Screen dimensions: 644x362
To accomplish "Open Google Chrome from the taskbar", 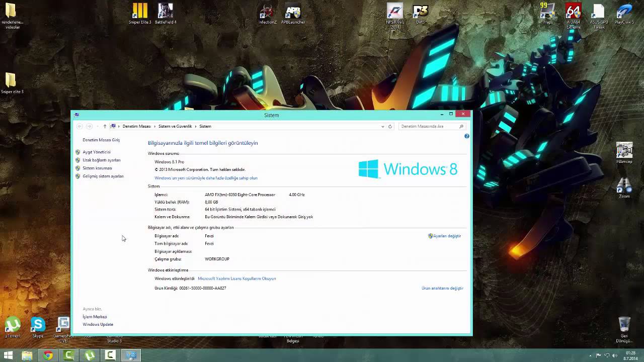I will coord(48,355).
